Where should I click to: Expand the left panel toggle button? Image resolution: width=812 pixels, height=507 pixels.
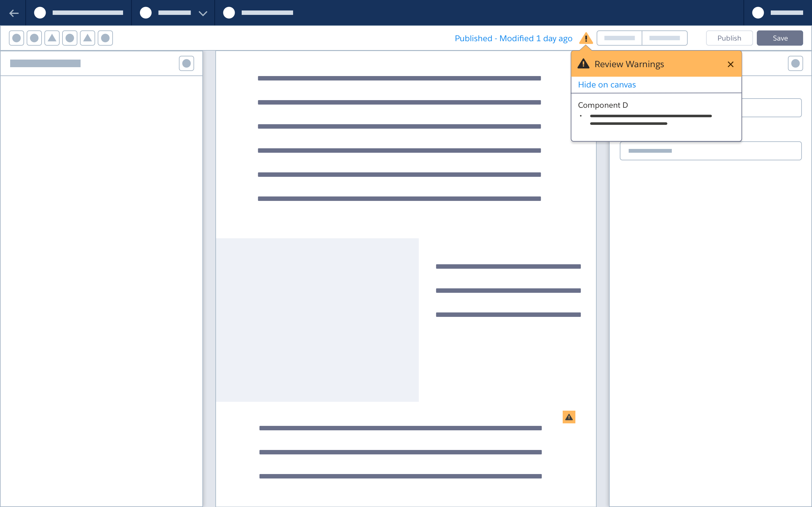pos(187,63)
